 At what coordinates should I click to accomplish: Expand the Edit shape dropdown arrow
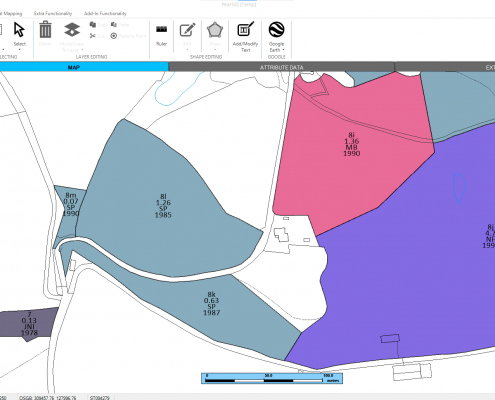pyautogui.click(x=187, y=50)
